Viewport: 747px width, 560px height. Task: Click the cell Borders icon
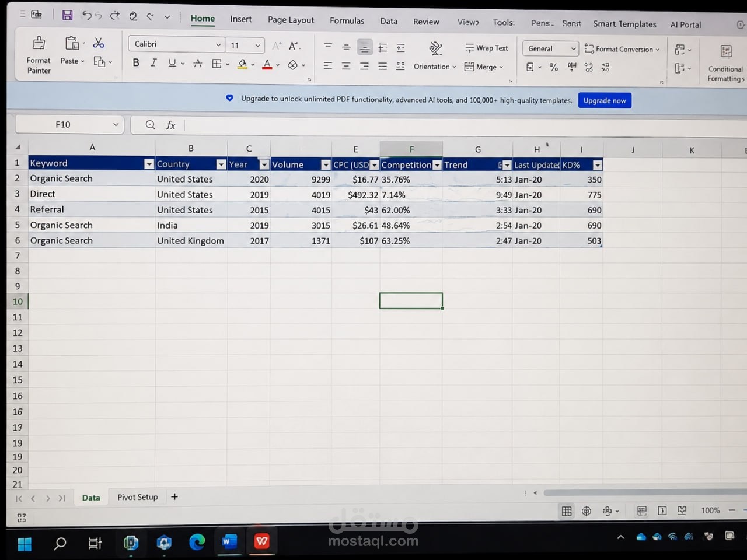(x=217, y=64)
